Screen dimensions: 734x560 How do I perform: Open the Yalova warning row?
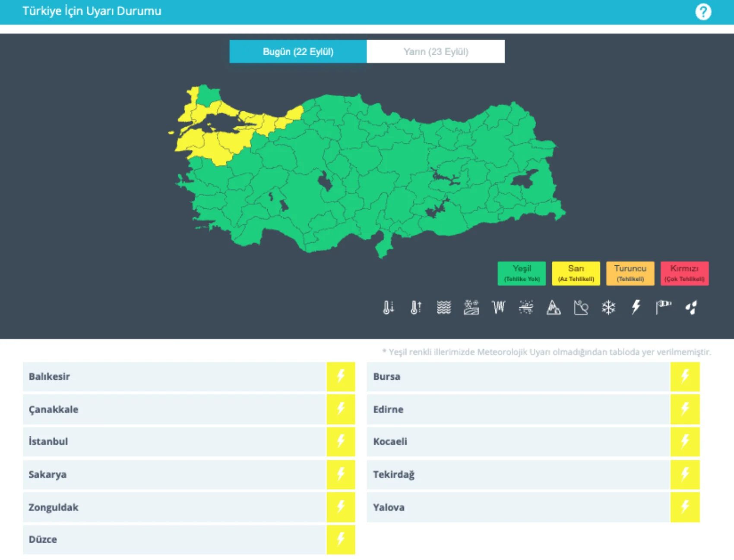pos(533,507)
